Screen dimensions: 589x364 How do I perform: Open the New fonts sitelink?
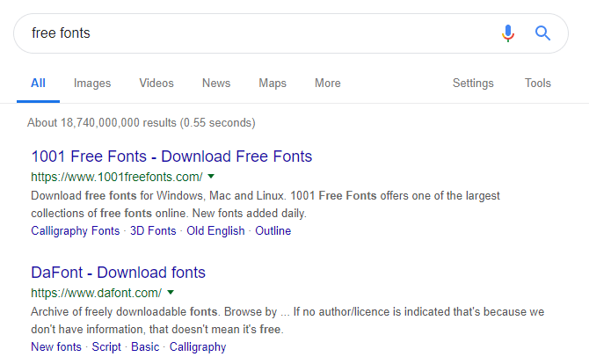tap(56, 346)
